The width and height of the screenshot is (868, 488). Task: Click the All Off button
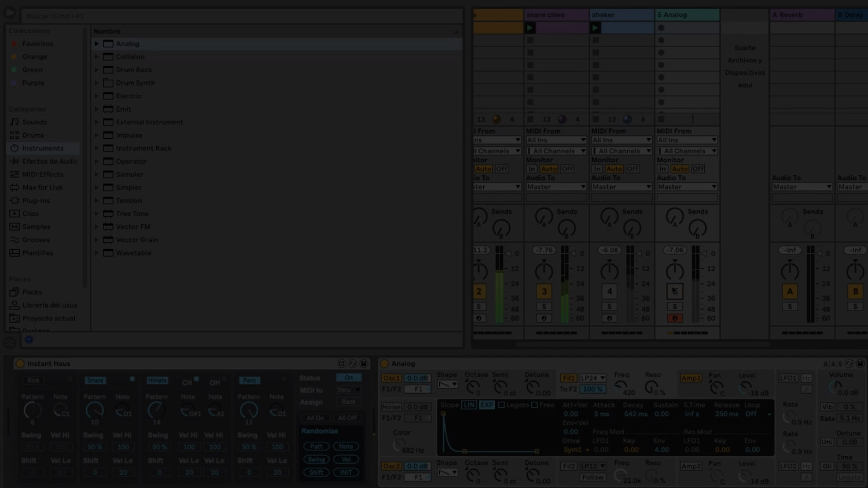tap(347, 418)
